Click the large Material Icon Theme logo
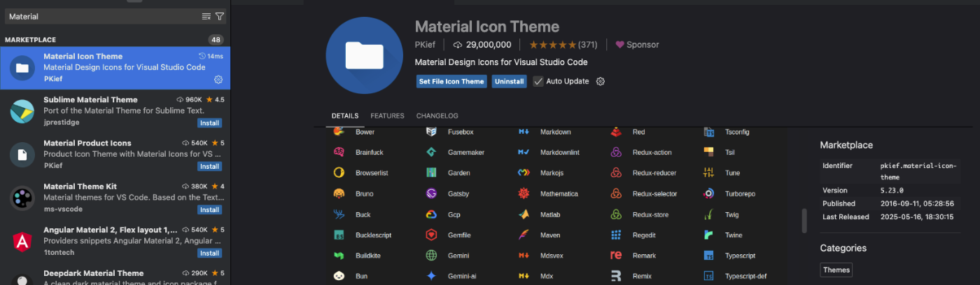Screen dimensions: 980x285 [x=364, y=55]
